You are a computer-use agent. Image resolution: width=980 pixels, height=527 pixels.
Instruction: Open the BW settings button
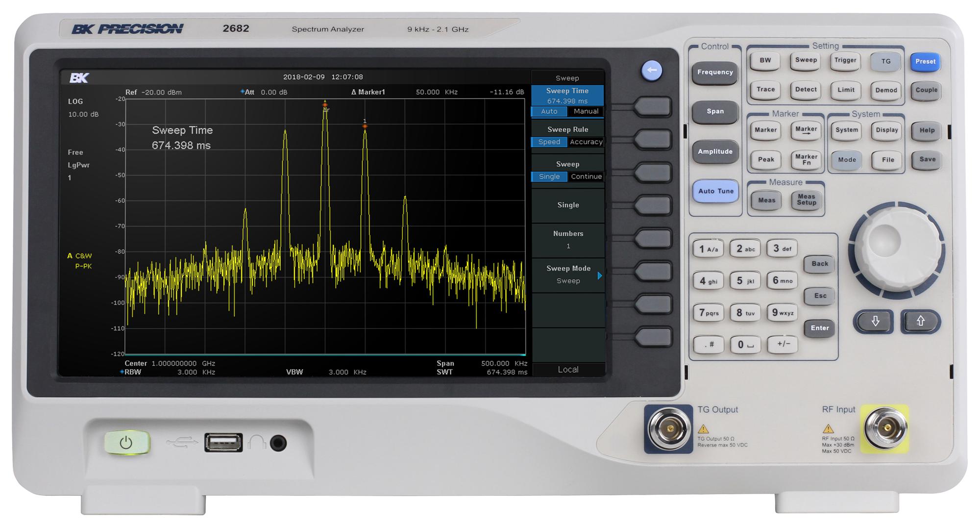[x=765, y=60]
